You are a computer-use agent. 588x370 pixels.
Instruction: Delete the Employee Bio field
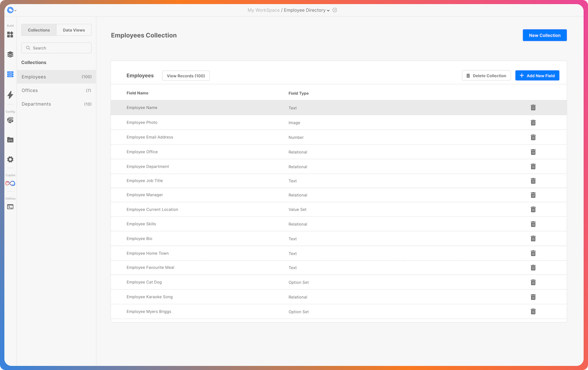pyautogui.click(x=533, y=238)
